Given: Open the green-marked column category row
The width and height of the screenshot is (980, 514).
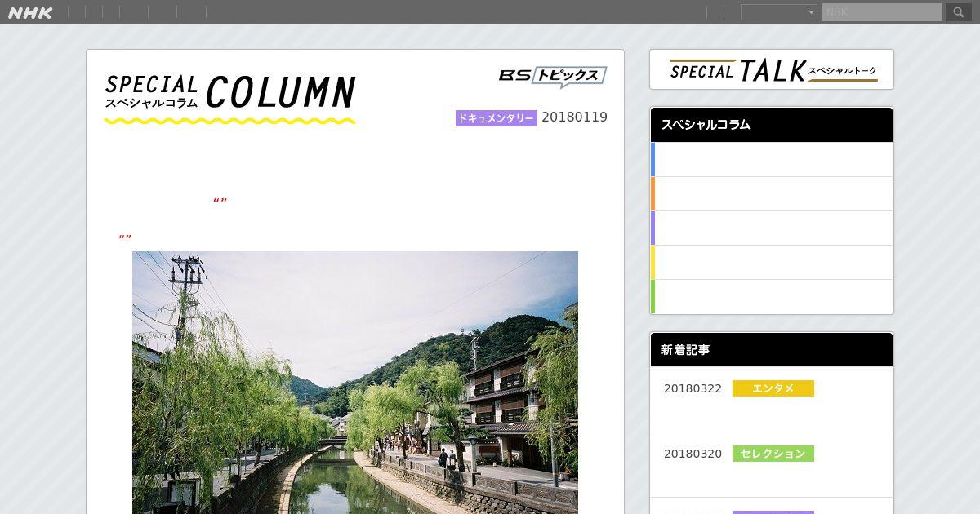Looking at the screenshot, I should point(772,297).
